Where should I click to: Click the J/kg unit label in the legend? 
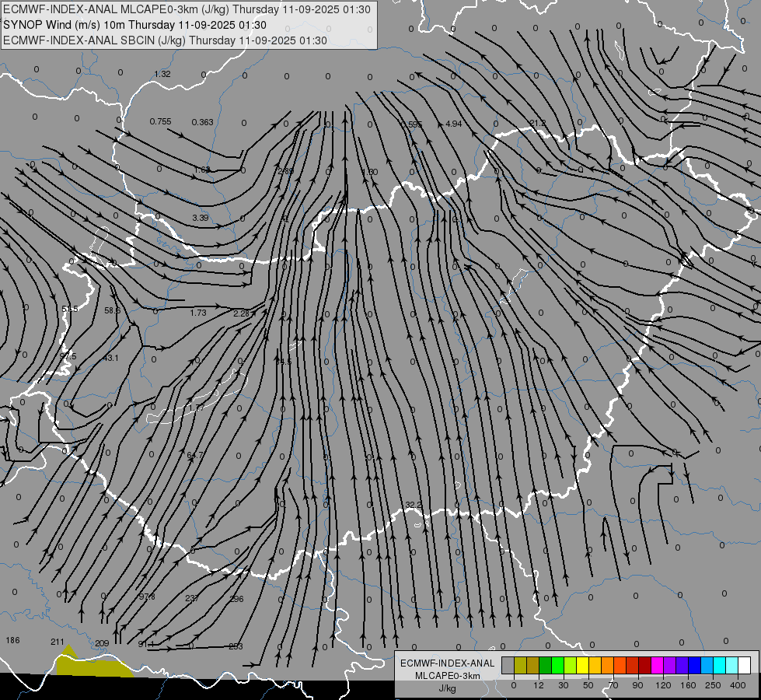pyautogui.click(x=448, y=688)
